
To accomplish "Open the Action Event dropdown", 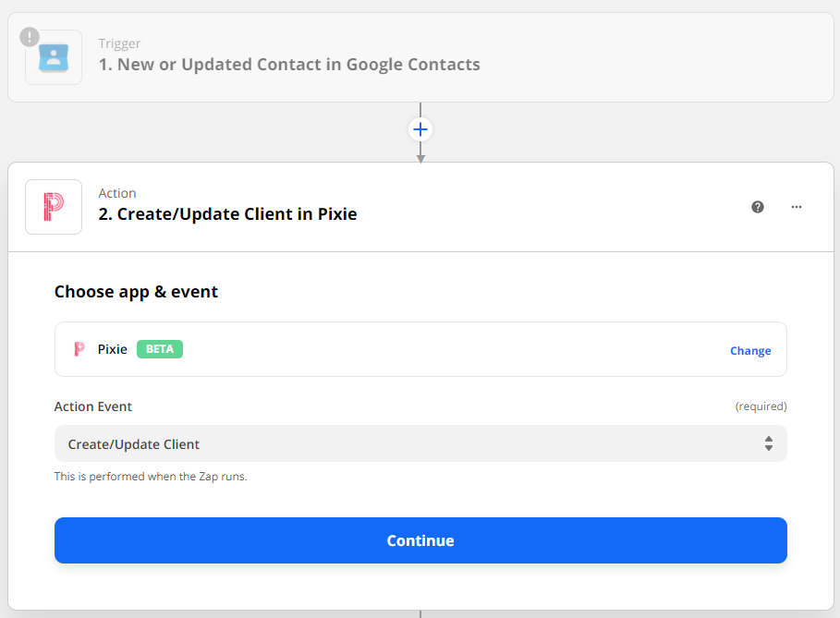I will click(x=420, y=443).
